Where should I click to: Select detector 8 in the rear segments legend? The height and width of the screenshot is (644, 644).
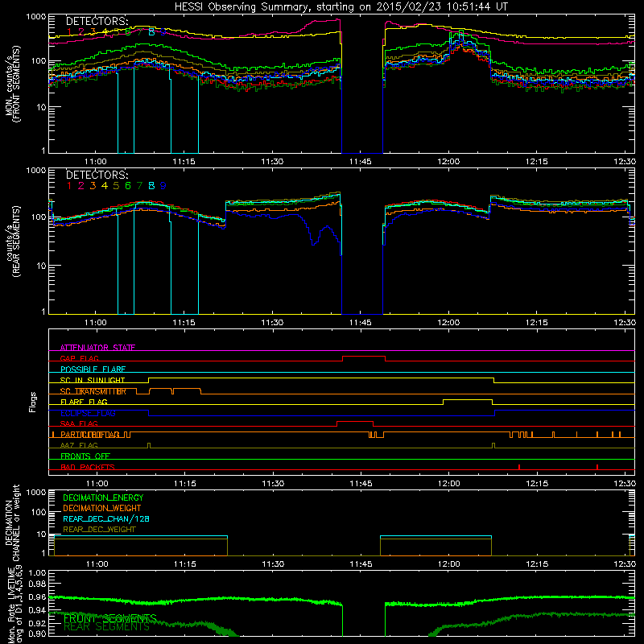point(151,186)
